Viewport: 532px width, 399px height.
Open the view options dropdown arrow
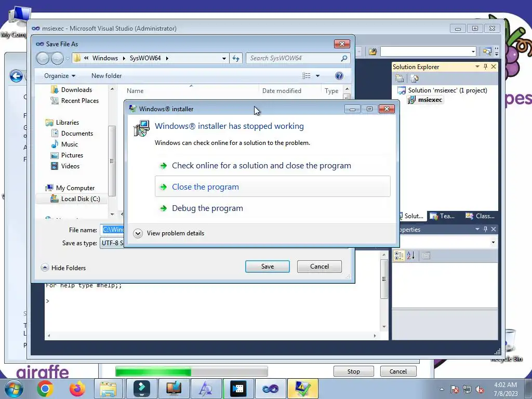pos(317,76)
